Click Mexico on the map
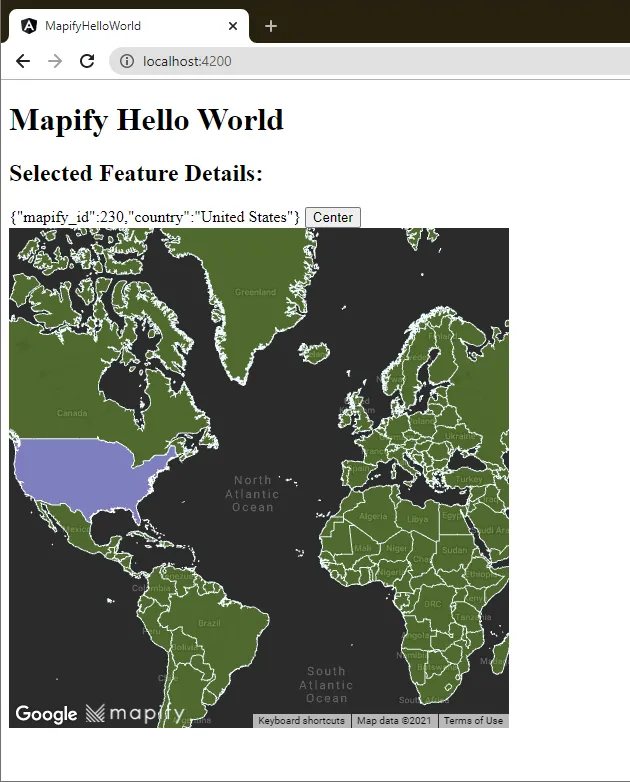This screenshot has height=782, width=630. (77, 529)
